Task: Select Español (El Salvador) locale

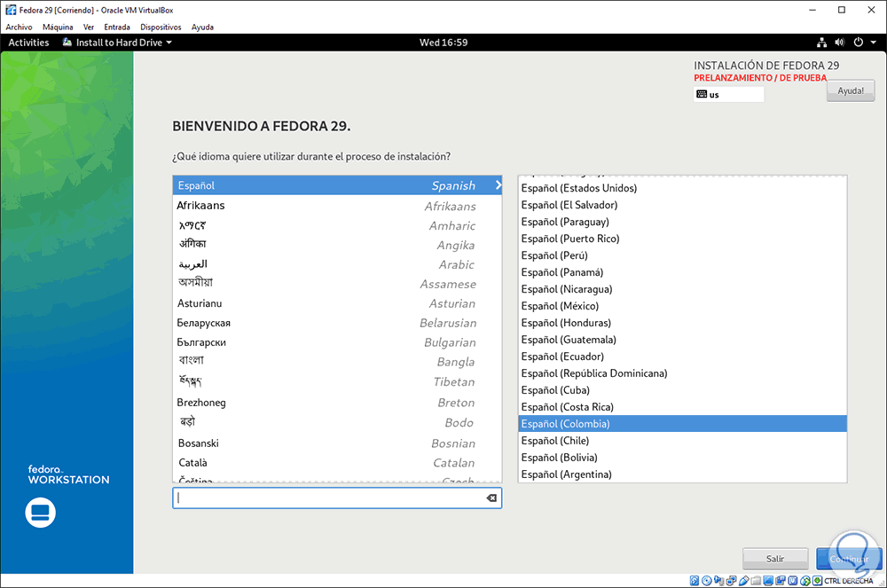Action: (682, 205)
